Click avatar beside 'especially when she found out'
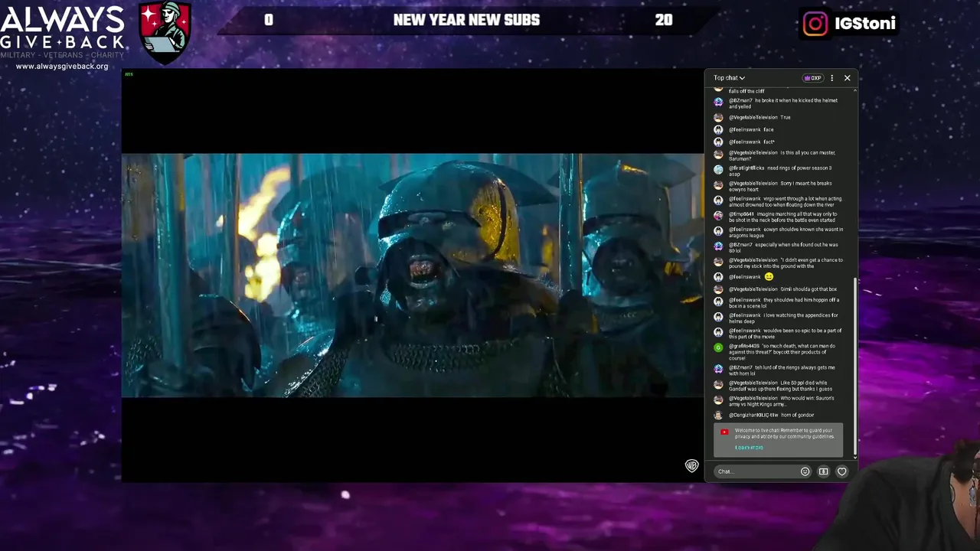The height and width of the screenshot is (551, 980). pyautogui.click(x=718, y=246)
